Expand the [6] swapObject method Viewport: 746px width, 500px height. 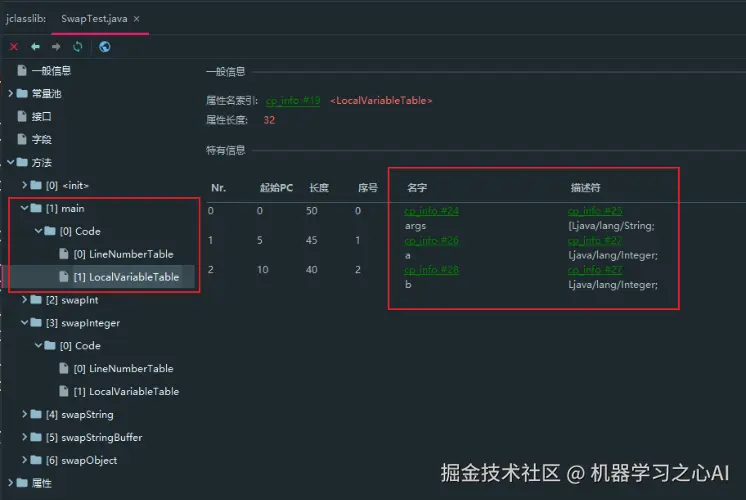point(24,460)
